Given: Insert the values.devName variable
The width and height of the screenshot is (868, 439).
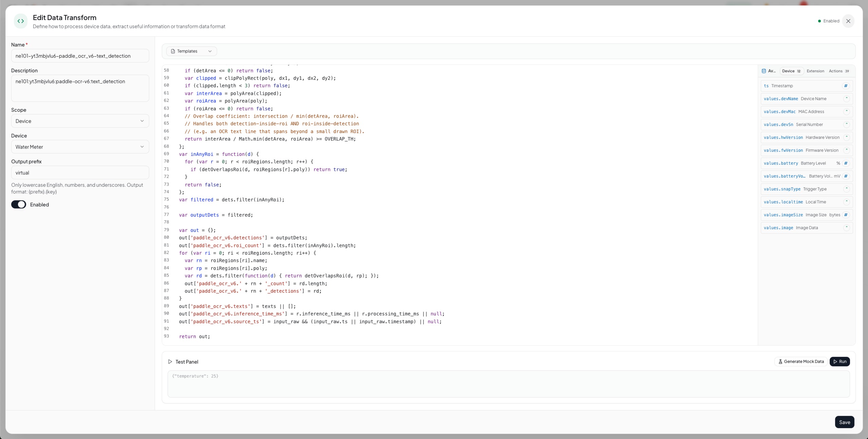Looking at the screenshot, I should pyautogui.click(x=807, y=99).
